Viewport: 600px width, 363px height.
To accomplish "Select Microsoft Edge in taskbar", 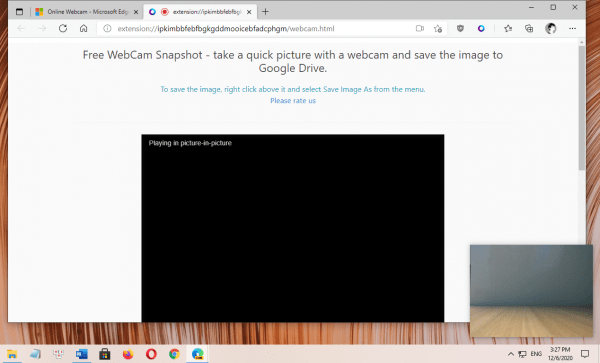I will coord(197,354).
